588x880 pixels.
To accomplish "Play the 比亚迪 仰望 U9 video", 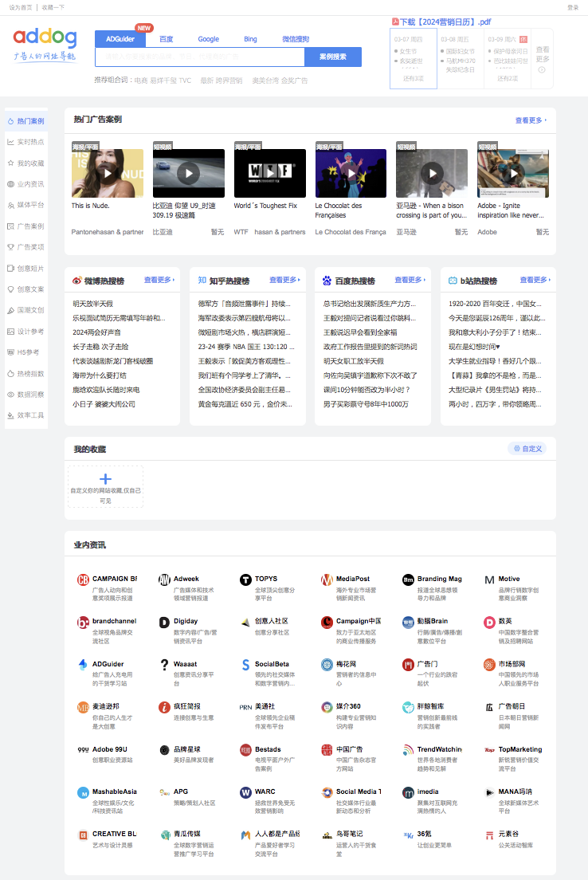I will pos(189,174).
